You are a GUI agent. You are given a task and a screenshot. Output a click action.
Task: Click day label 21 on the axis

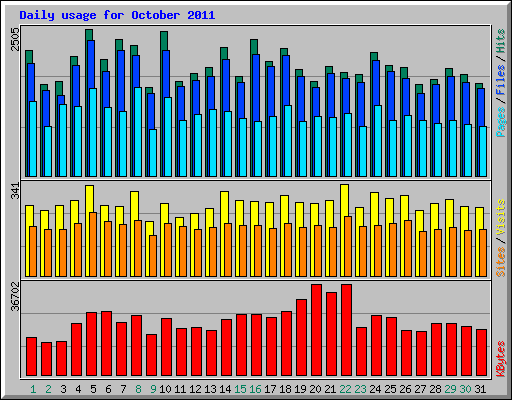point(330,389)
